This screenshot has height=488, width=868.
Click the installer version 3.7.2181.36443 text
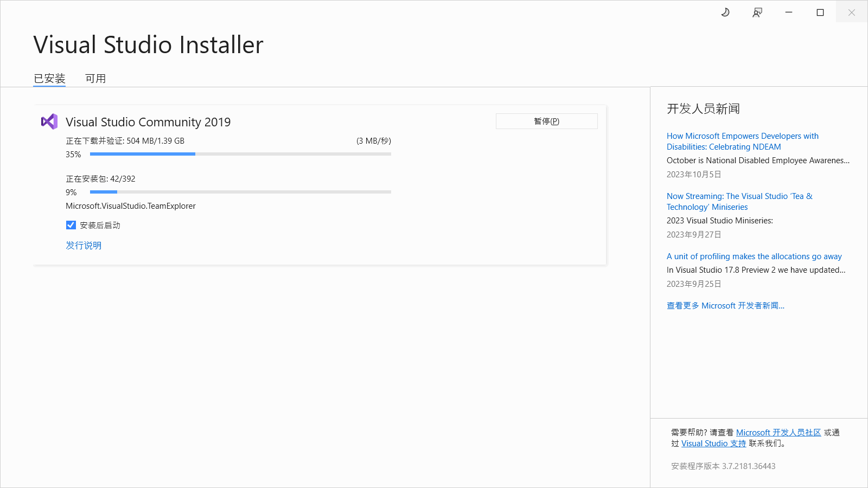click(723, 466)
